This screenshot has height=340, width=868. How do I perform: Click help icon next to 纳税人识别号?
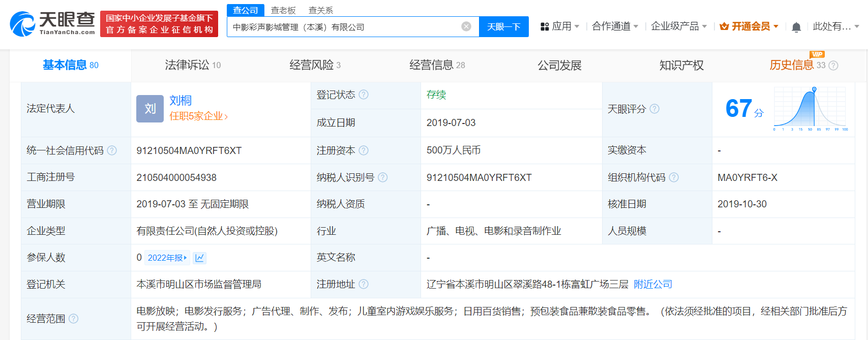point(383,177)
